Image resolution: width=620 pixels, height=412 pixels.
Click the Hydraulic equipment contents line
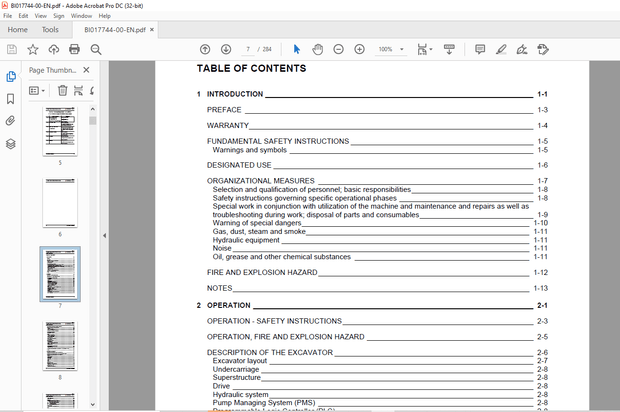click(x=380, y=240)
